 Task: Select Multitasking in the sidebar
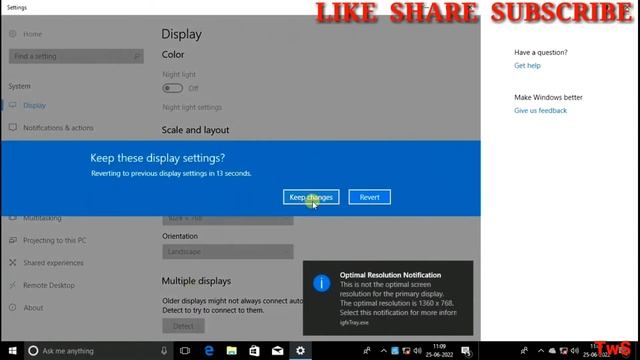[42, 219]
